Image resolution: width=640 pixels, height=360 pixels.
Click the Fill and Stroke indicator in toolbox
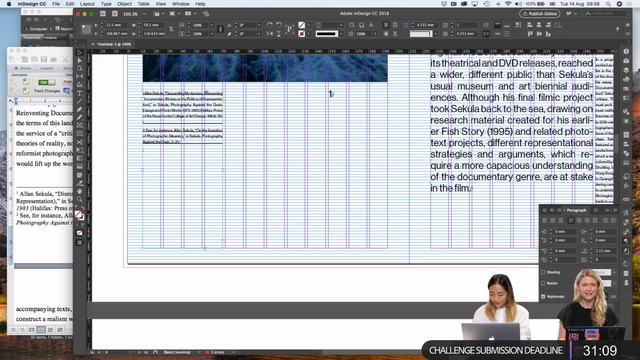click(x=80, y=215)
